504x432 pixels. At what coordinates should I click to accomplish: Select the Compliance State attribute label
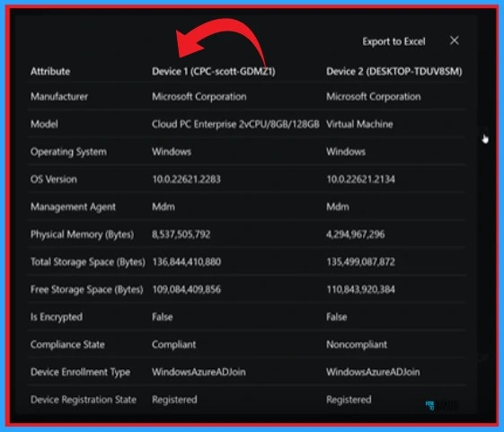pos(67,345)
